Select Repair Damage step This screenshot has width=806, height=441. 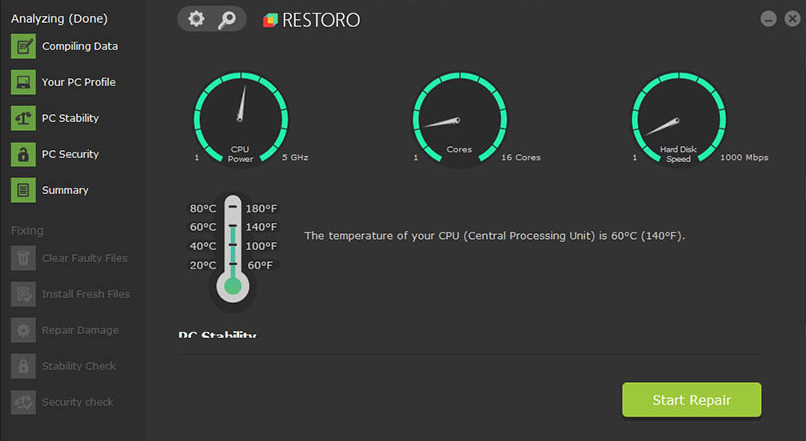[80, 330]
